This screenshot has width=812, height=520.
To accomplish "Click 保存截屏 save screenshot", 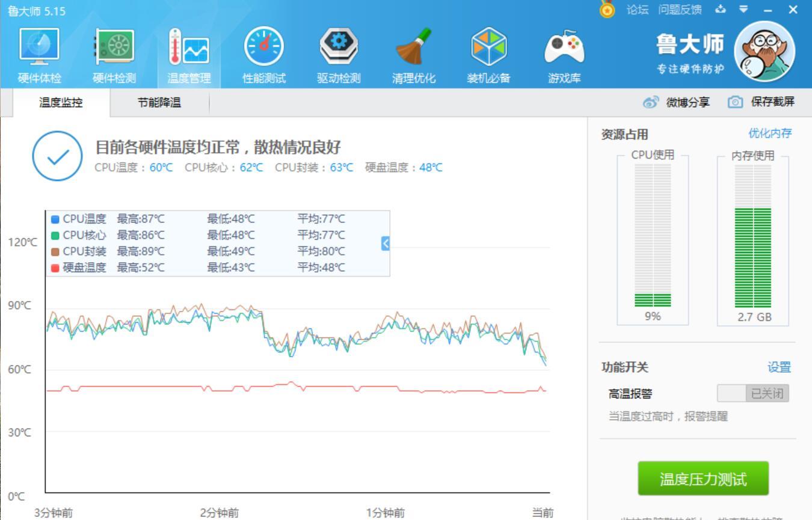I will pos(761,102).
